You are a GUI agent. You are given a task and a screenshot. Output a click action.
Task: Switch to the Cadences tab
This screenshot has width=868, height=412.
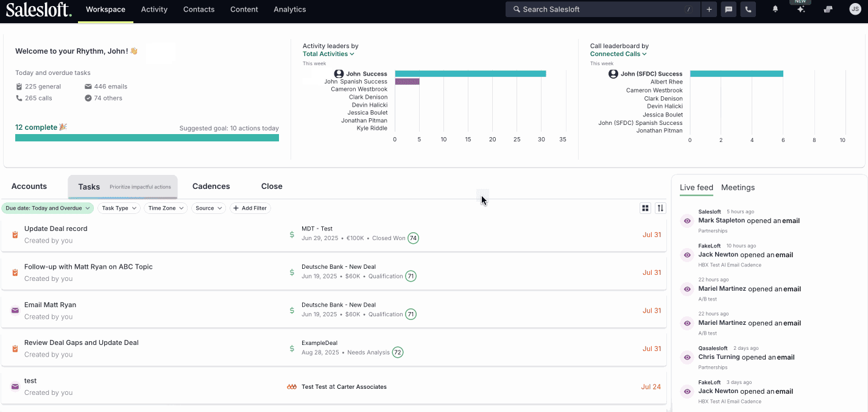[211, 186]
